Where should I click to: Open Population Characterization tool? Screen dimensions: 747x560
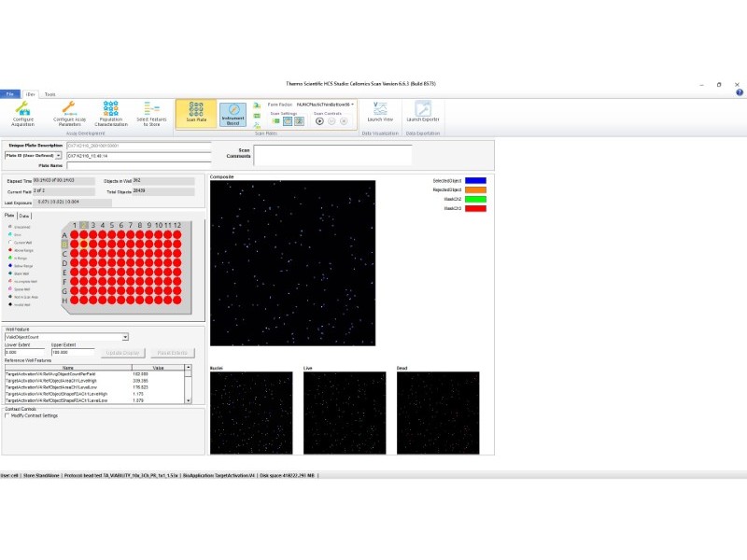point(110,113)
